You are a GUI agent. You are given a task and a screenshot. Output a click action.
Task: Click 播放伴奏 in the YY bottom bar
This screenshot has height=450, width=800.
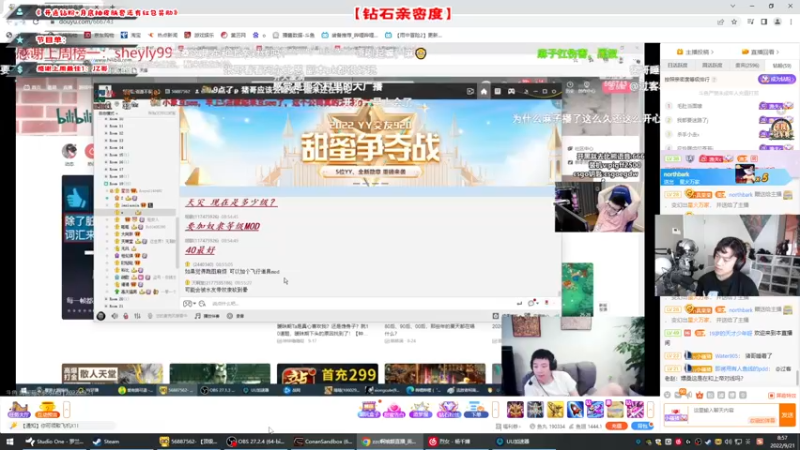(x=207, y=316)
